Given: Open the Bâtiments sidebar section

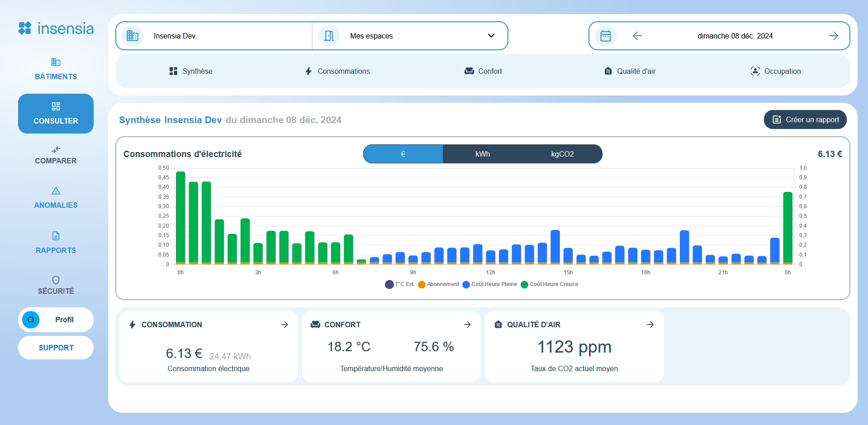Looking at the screenshot, I should (x=56, y=69).
